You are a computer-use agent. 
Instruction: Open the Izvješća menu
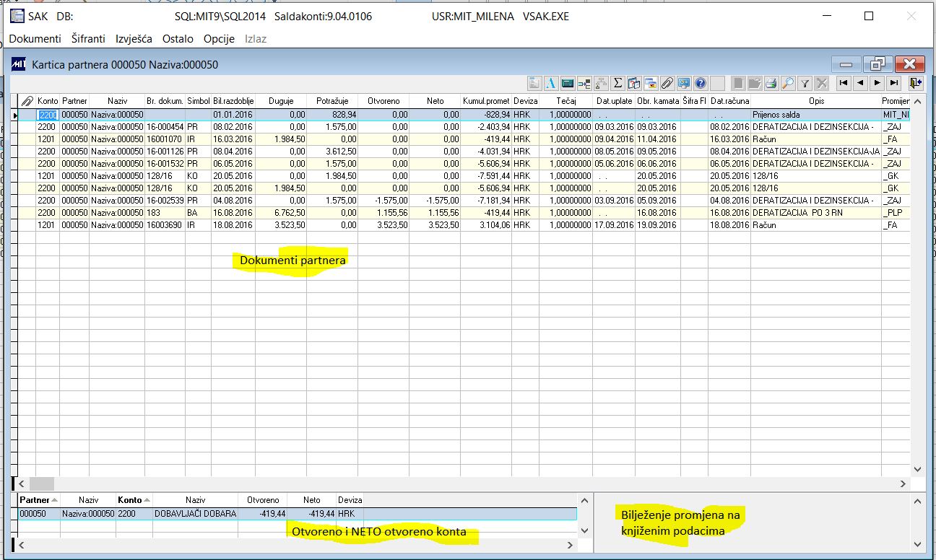(x=134, y=38)
